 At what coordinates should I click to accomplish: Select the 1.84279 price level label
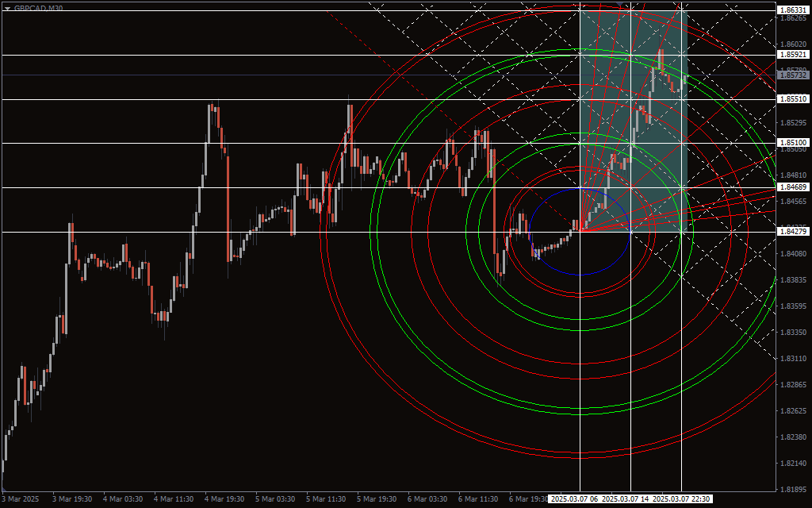click(793, 232)
